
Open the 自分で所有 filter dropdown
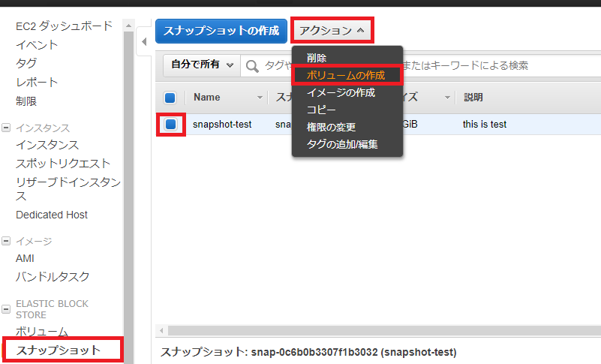tap(202, 65)
